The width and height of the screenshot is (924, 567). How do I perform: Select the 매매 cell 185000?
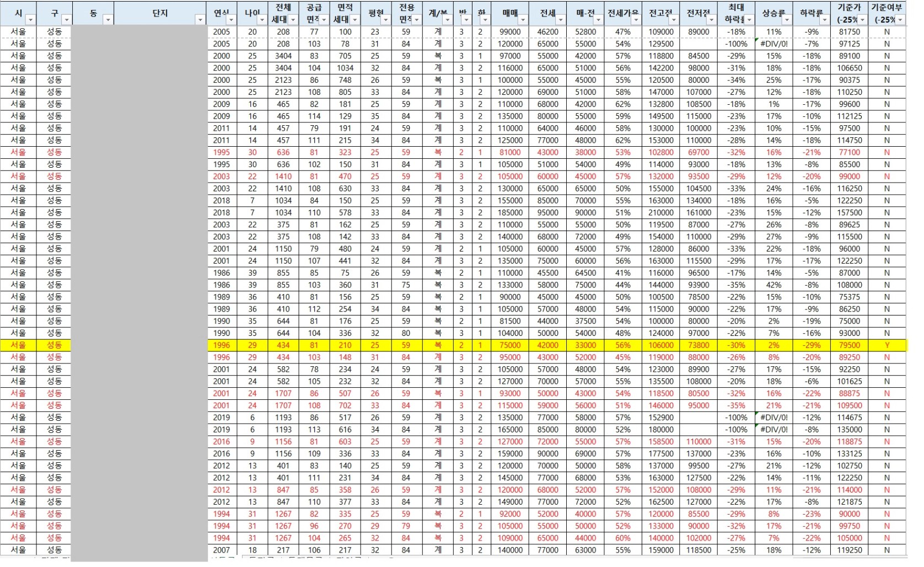click(x=510, y=212)
